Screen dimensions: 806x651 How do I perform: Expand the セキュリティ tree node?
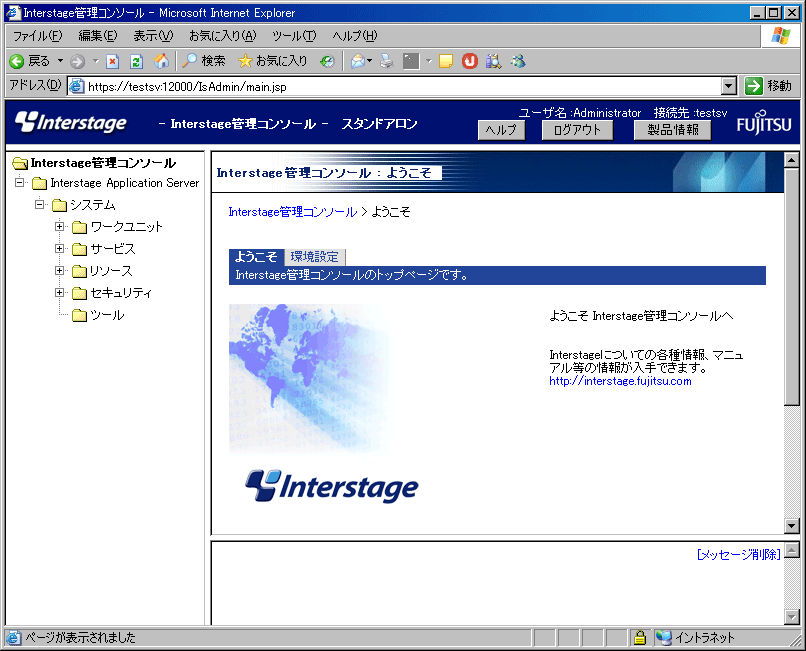tap(60, 293)
